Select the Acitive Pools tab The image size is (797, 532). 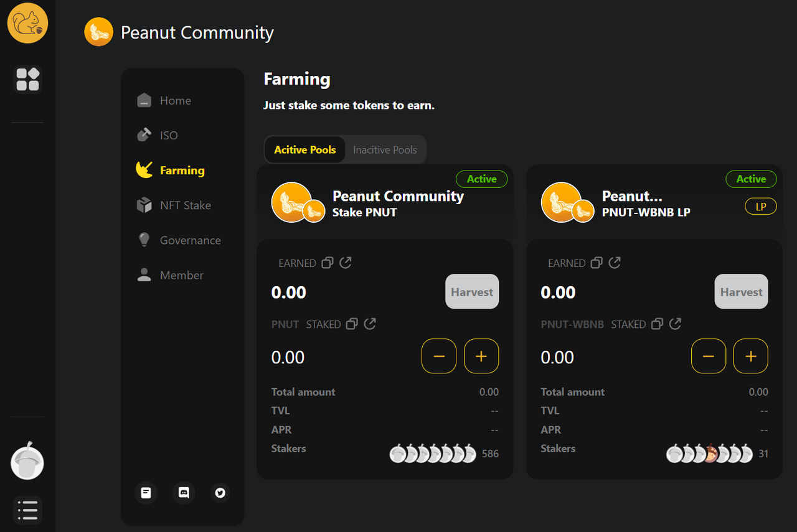pos(305,150)
